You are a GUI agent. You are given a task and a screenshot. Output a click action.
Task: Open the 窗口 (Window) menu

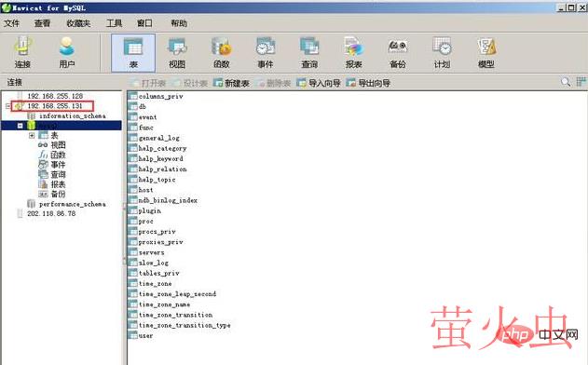[144, 23]
